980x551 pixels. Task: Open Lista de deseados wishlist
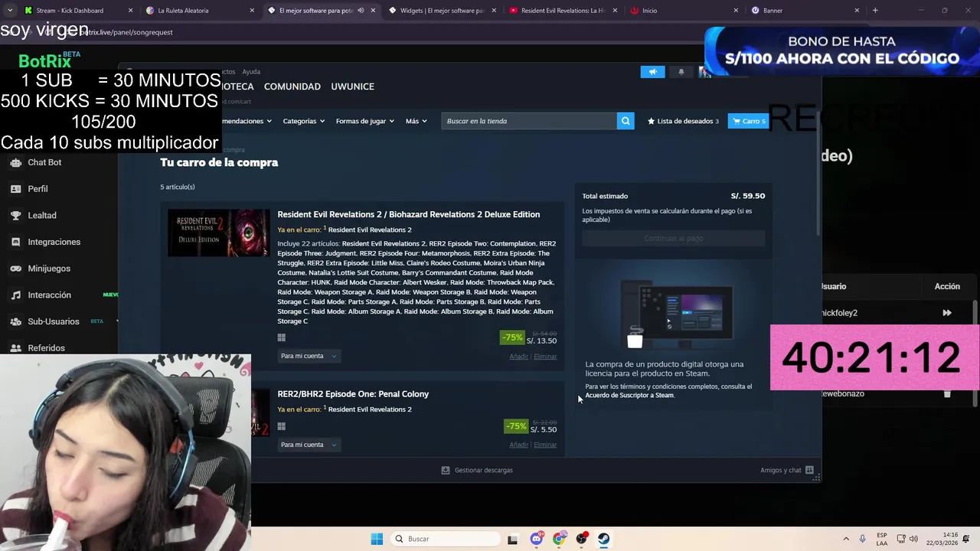(683, 121)
